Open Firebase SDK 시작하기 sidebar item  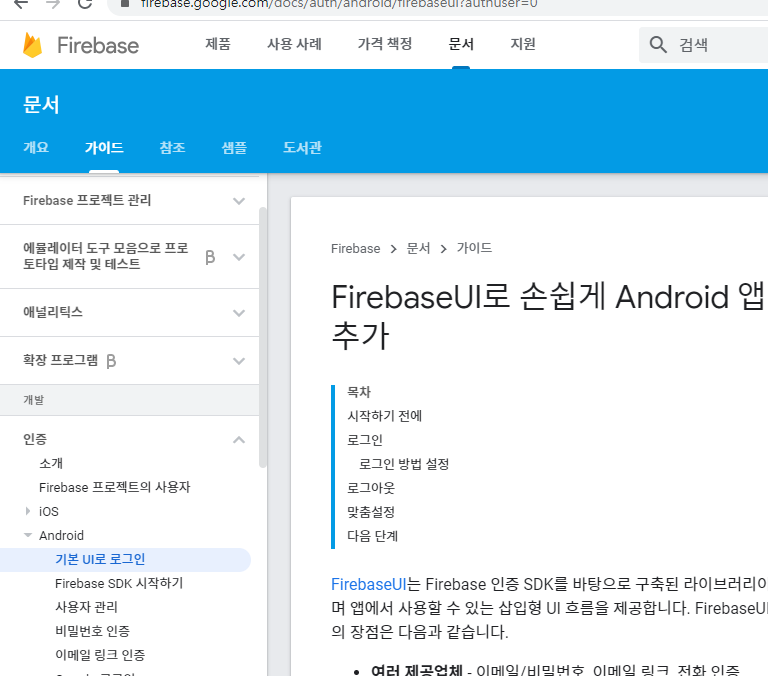point(119,583)
